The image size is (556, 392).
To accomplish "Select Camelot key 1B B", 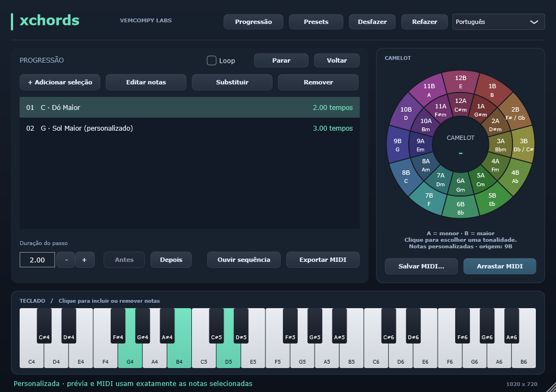I will (492, 90).
